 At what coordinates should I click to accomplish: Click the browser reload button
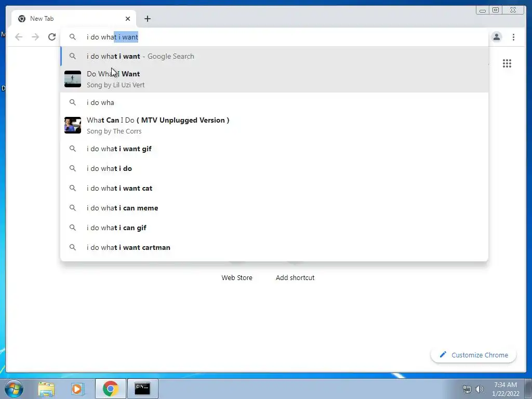[52, 37]
